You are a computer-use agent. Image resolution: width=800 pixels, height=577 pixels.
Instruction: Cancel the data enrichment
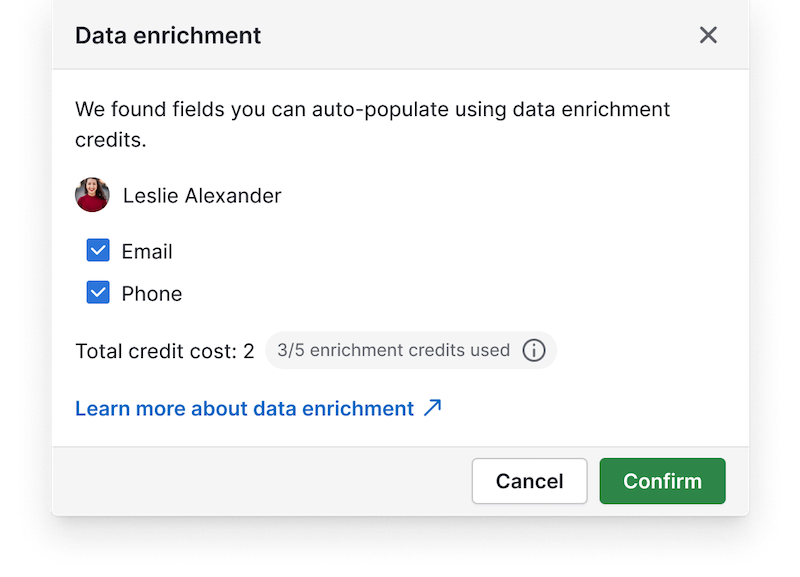coord(529,481)
